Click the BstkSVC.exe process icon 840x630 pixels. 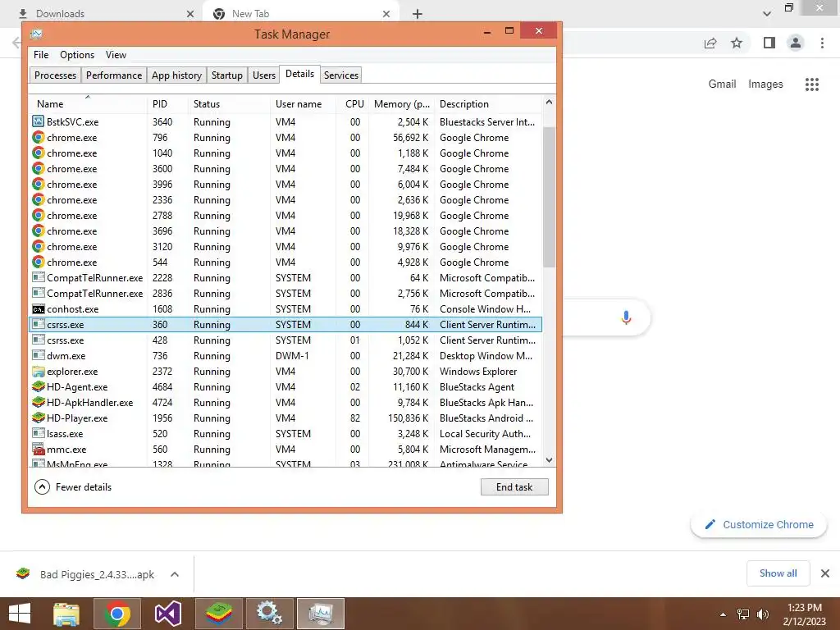click(x=38, y=121)
